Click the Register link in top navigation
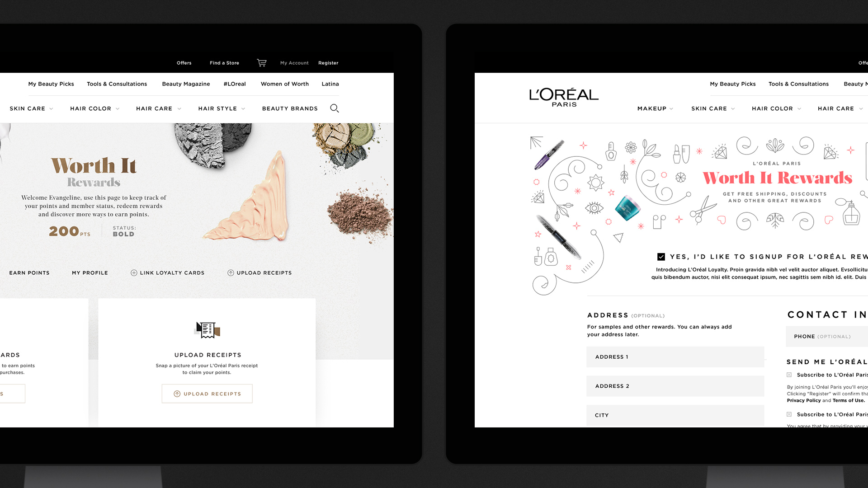868x488 pixels. (328, 62)
